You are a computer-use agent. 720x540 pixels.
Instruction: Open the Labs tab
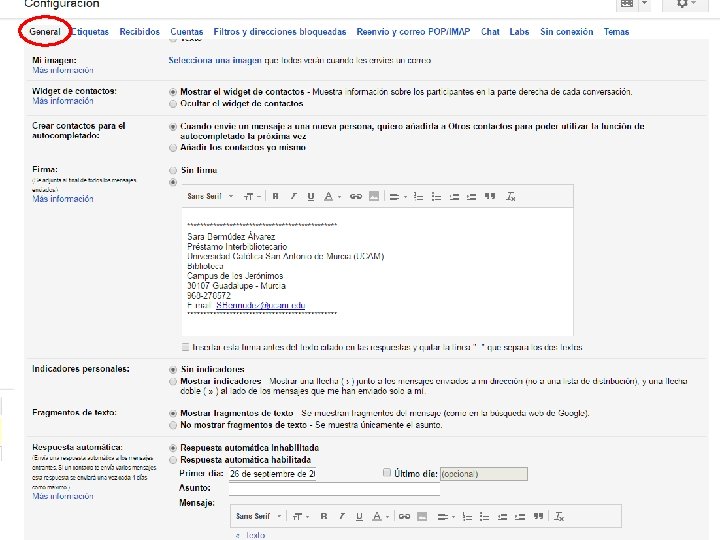point(519,32)
